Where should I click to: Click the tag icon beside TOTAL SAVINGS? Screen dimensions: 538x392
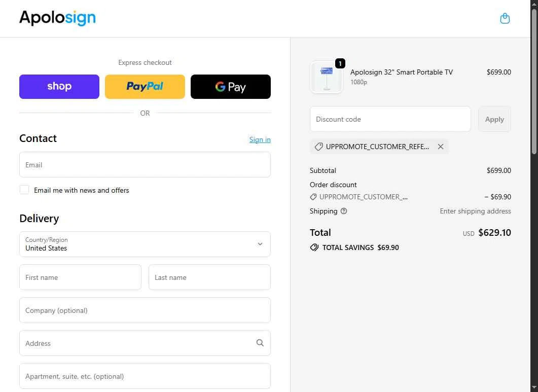point(314,247)
